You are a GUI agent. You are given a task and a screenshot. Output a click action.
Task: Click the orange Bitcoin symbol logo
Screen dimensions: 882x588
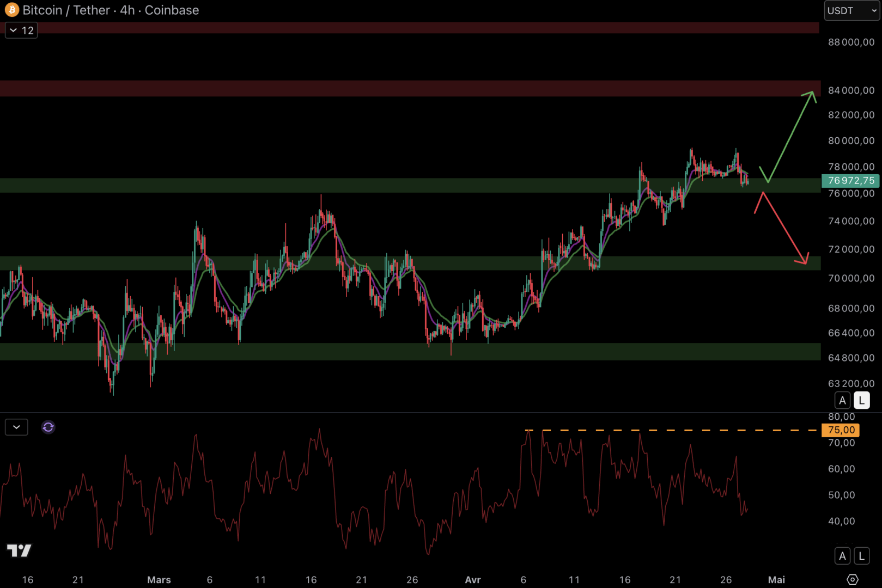[11, 10]
